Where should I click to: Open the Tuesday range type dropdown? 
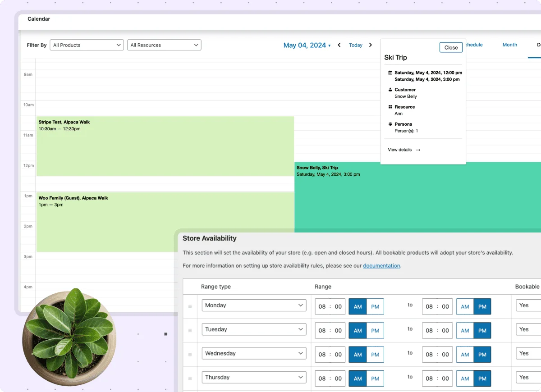tap(254, 329)
